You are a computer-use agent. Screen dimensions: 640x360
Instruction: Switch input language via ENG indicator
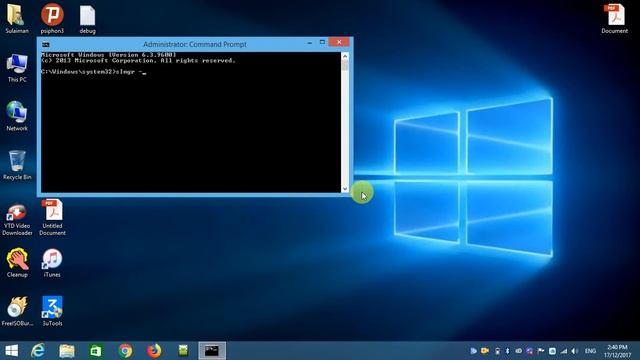[590, 351]
